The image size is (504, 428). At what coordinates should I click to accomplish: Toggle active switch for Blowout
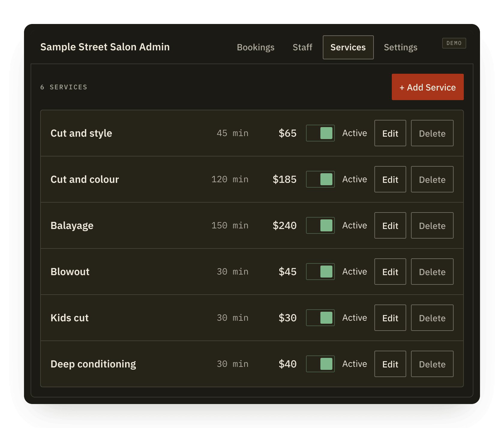(320, 272)
